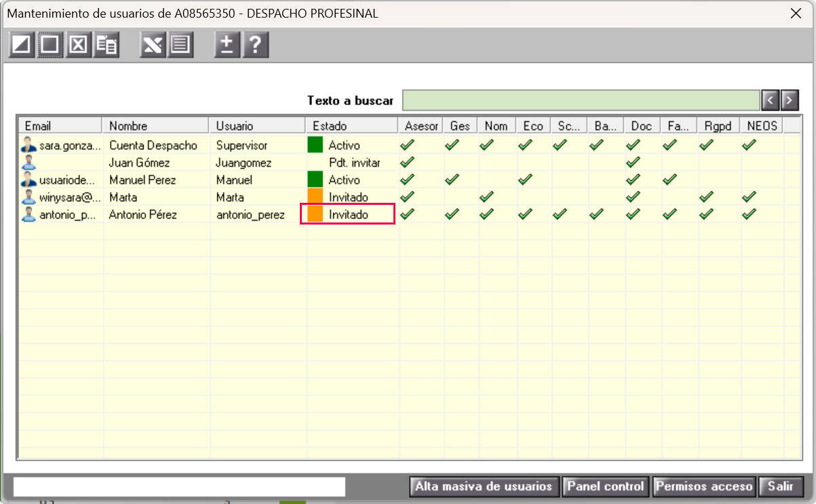
Task: Toggle the Ges checkmark for Manuel Perez
Action: [452, 180]
